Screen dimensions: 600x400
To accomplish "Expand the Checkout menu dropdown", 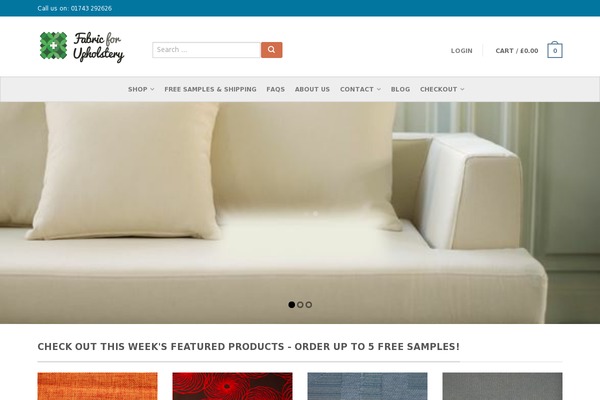I will coord(442,89).
